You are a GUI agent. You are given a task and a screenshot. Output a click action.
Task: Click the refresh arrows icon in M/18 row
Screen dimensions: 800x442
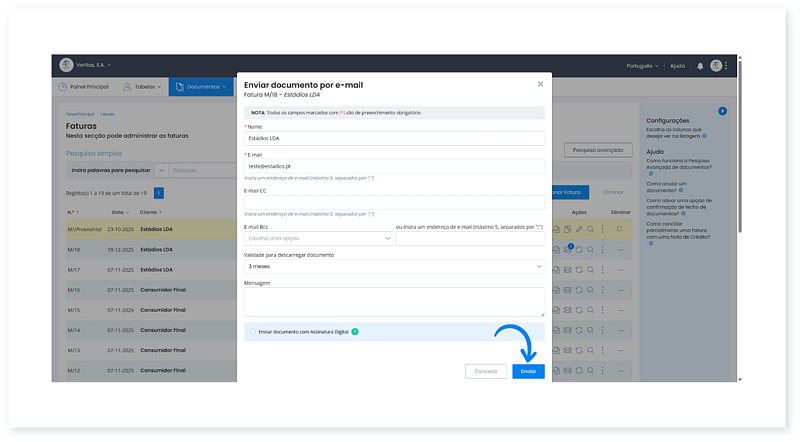tap(579, 250)
